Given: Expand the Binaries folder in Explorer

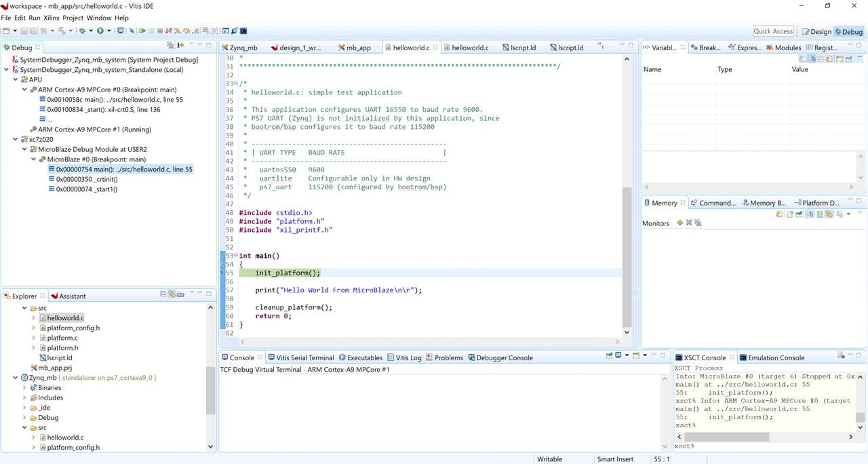Looking at the screenshot, I should coord(24,387).
